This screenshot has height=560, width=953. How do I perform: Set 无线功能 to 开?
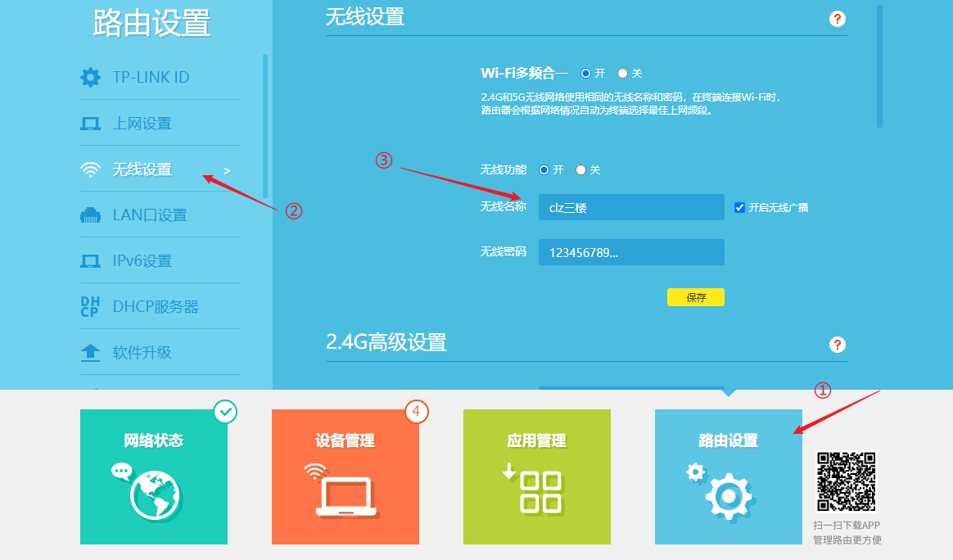coord(544,170)
